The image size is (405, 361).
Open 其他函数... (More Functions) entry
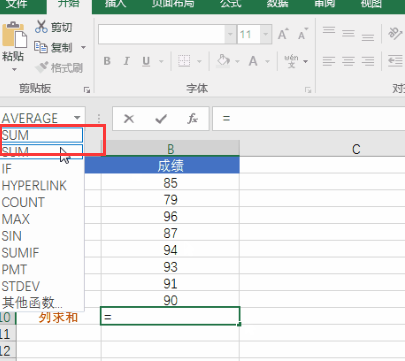(x=42, y=303)
